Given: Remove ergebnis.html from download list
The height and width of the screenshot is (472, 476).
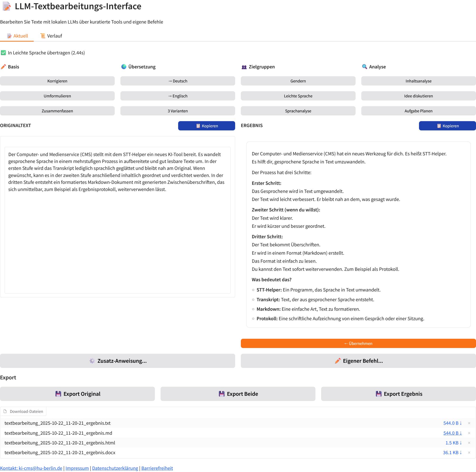Looking at the screenshot, I should point(469,443).
